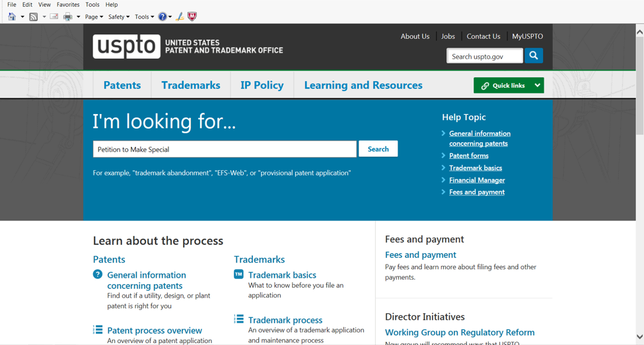Screen dimensions: 644x345
Task: Open Working Group on Regulatory Reform
Action: click(x=460, y=332)
